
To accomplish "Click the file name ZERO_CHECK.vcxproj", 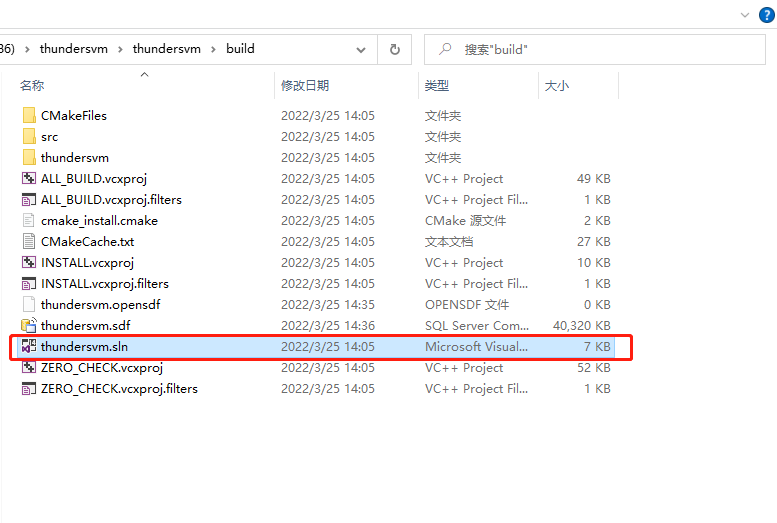I will [x=102, y=368].
